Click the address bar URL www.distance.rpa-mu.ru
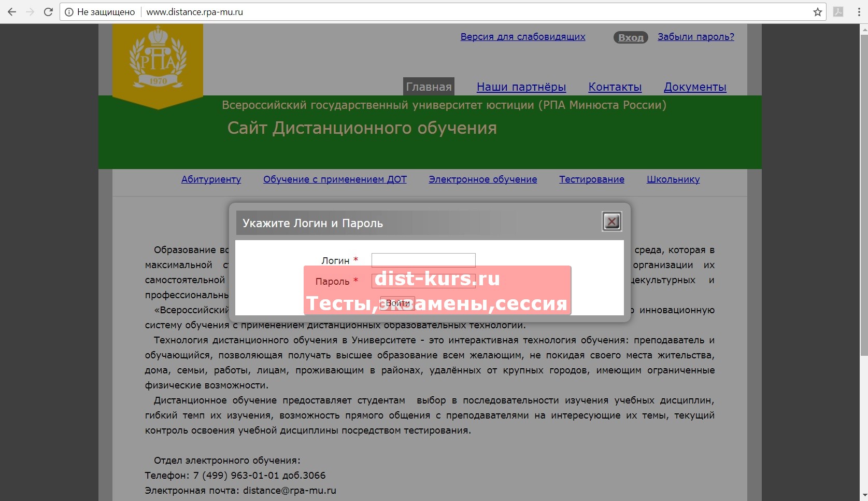Screen dimensions: 868x501 point(195,12)
